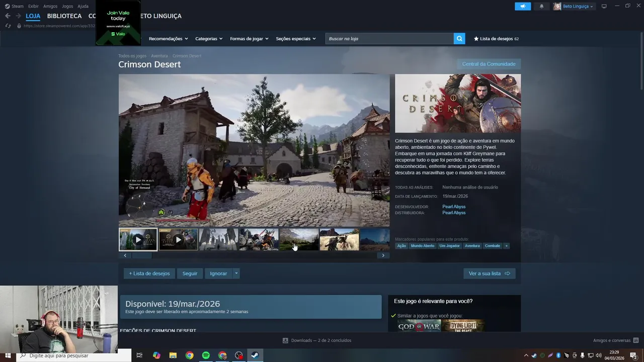Open the Beto Linguiça account dropdown
The image size is (644, 362).
tap(578, 6)
